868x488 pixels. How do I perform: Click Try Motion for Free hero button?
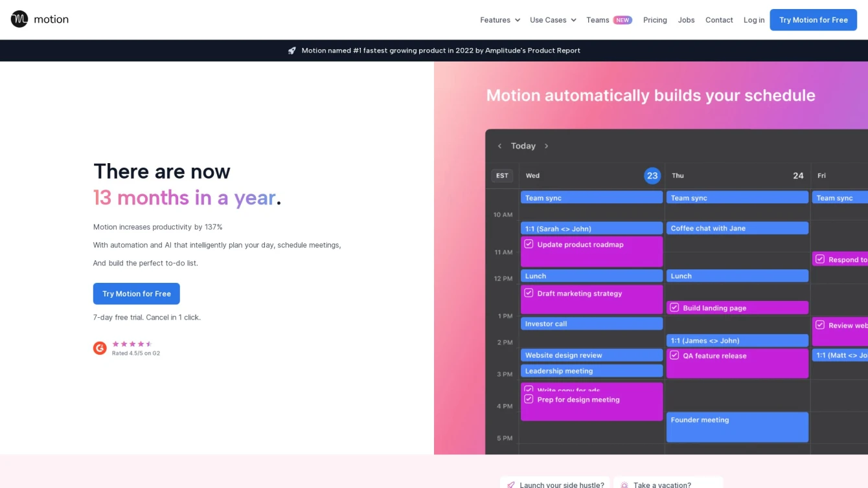[137, 294]
